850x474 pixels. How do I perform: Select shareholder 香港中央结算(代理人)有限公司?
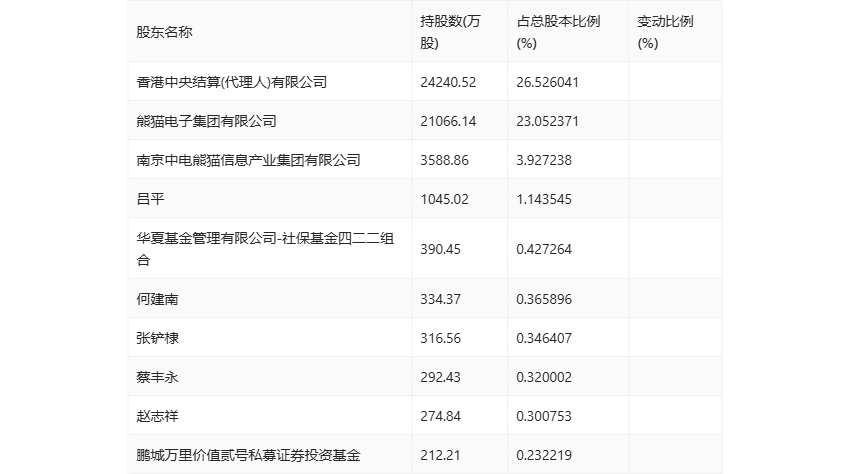click(x=232, y=82)
